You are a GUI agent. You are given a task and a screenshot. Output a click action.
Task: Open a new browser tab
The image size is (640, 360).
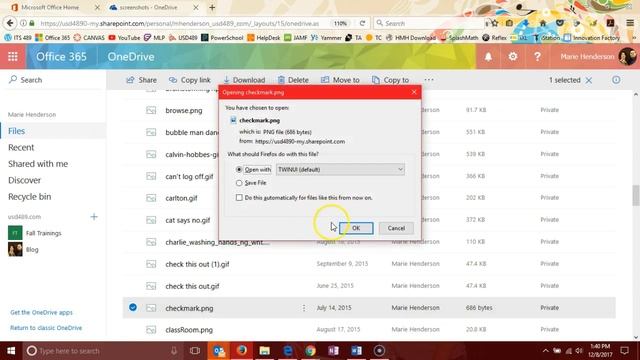point(212,7)
